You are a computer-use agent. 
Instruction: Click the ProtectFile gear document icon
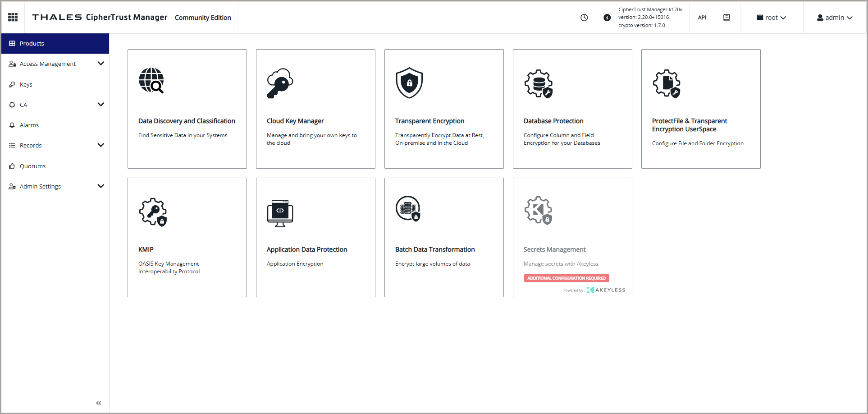coord(667,84)
